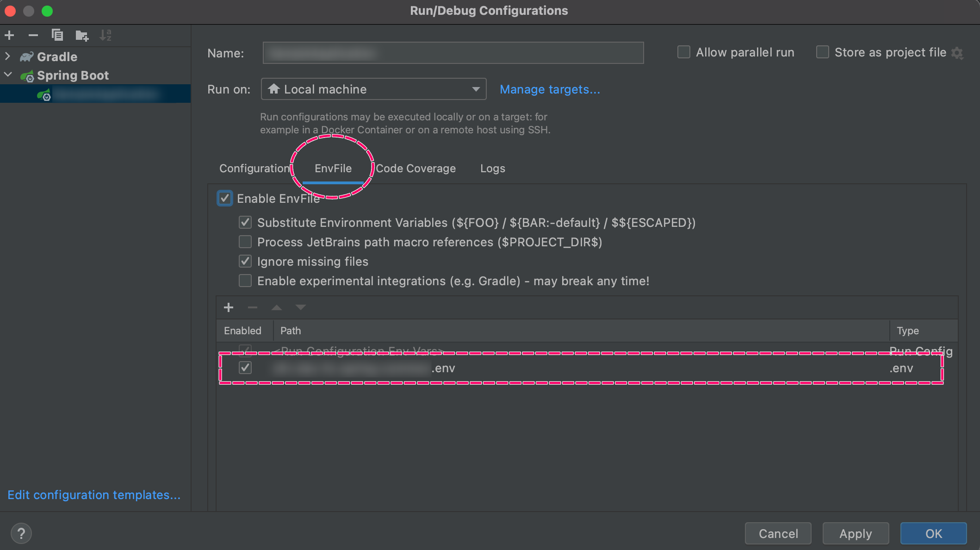Image resolution: width=980 pixels, height=550 pixels.
Task: Click the create new folder icon
Action: coord(82,35)
